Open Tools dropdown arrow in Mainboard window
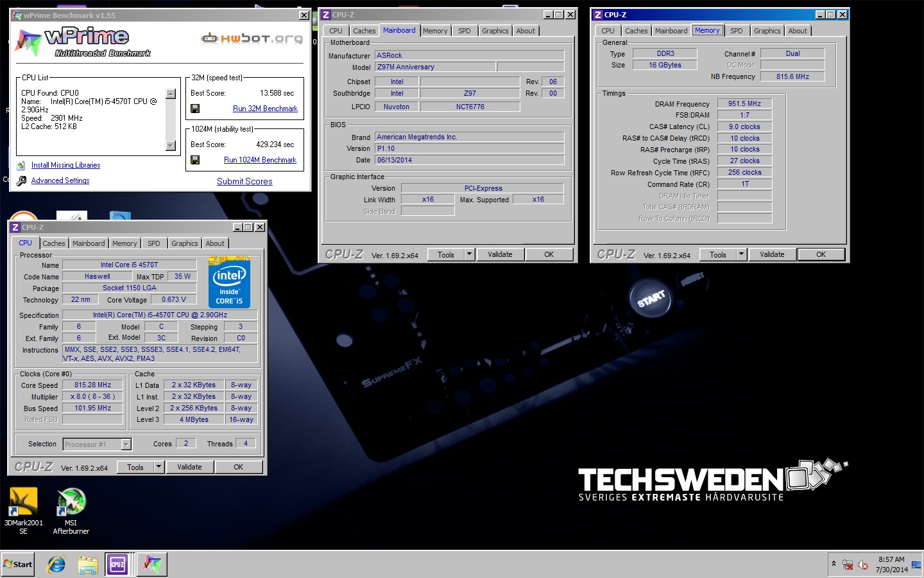924x578 pixels. [x=470, y=255]
